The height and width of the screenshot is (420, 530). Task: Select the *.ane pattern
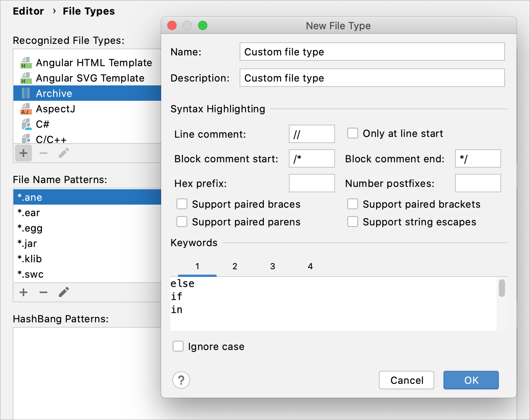(x=87, y=197)
